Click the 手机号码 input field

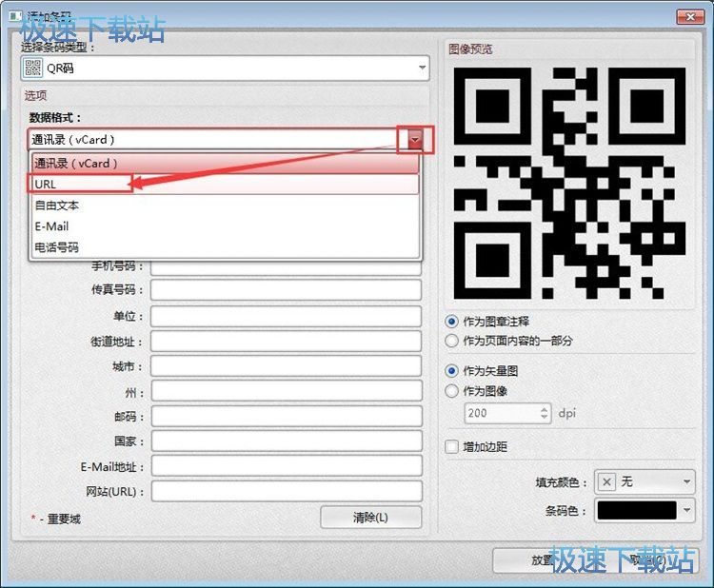pyautogui.click(x=286, y=267)
